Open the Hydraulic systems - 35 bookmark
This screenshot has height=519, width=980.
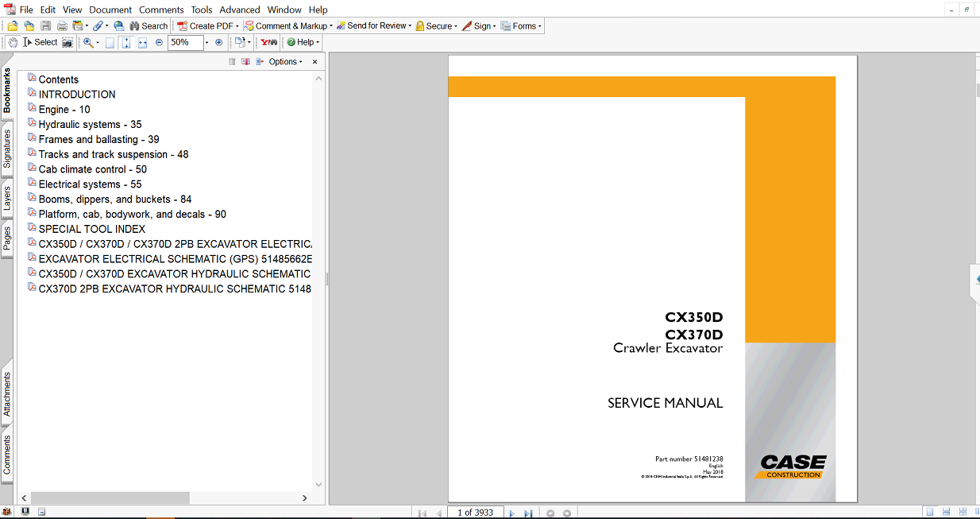[x=90, y=125]
